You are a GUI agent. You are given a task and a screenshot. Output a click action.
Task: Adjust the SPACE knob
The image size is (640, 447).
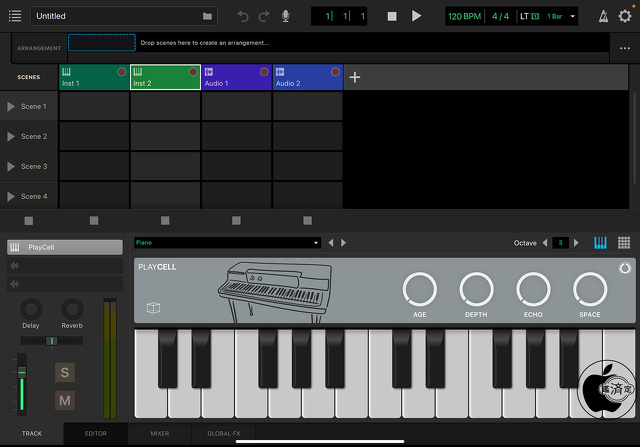pos(590,289)
